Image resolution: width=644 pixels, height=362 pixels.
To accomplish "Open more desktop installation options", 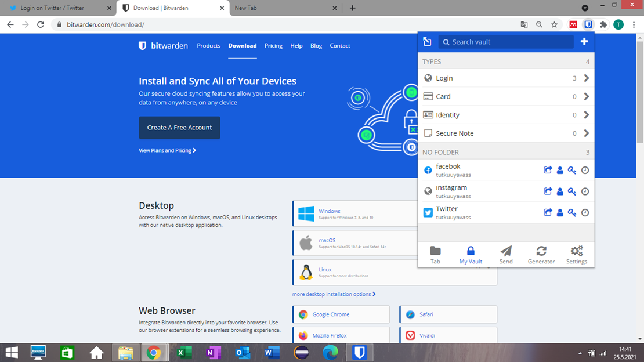I will [334, 294].
